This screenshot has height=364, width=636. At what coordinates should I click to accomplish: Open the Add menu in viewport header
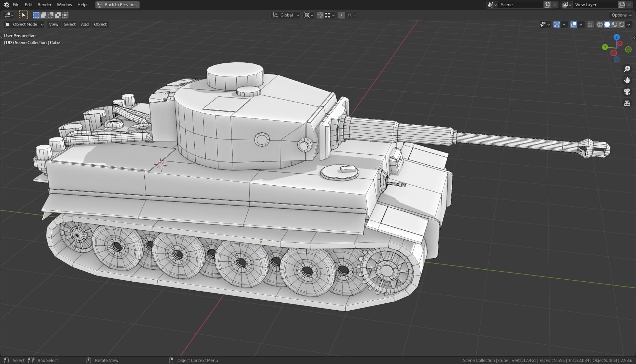point(85,24)
